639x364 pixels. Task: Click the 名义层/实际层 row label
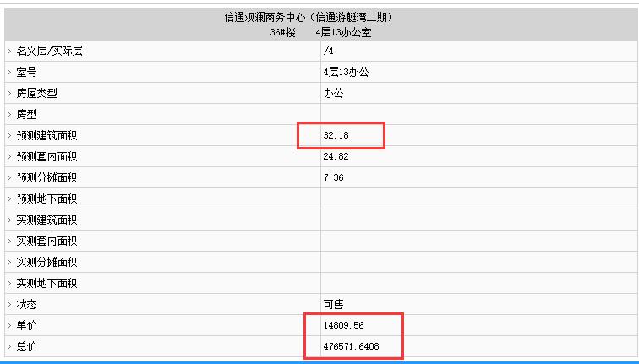coord(49,52)
